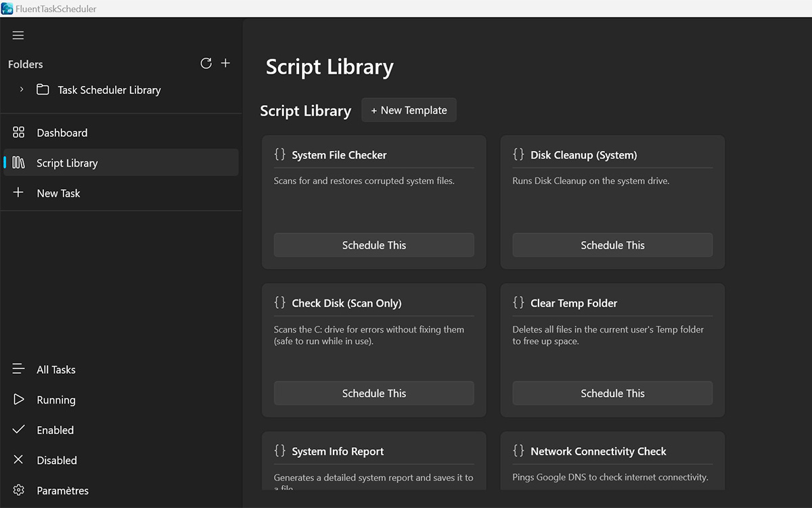This screenshot has height=508, width=812.
Task: Schedule the Clear Temp Folder script
Action: [x=612, y=393]
